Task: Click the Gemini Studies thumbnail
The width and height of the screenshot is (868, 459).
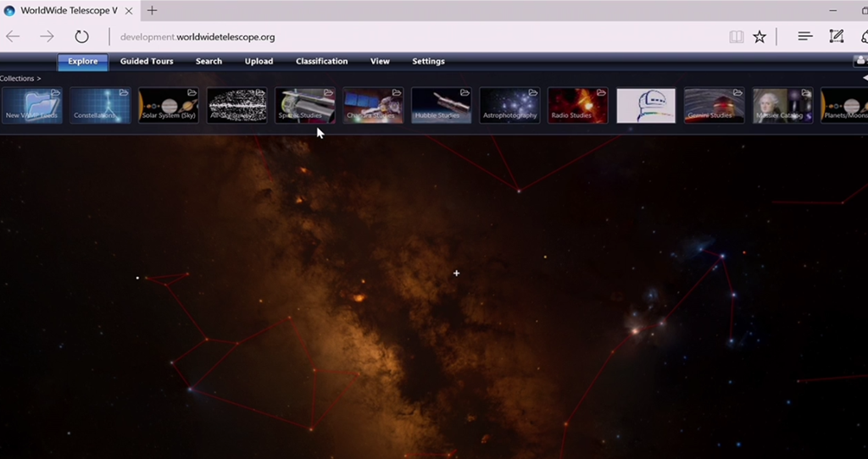Action: 715,106
